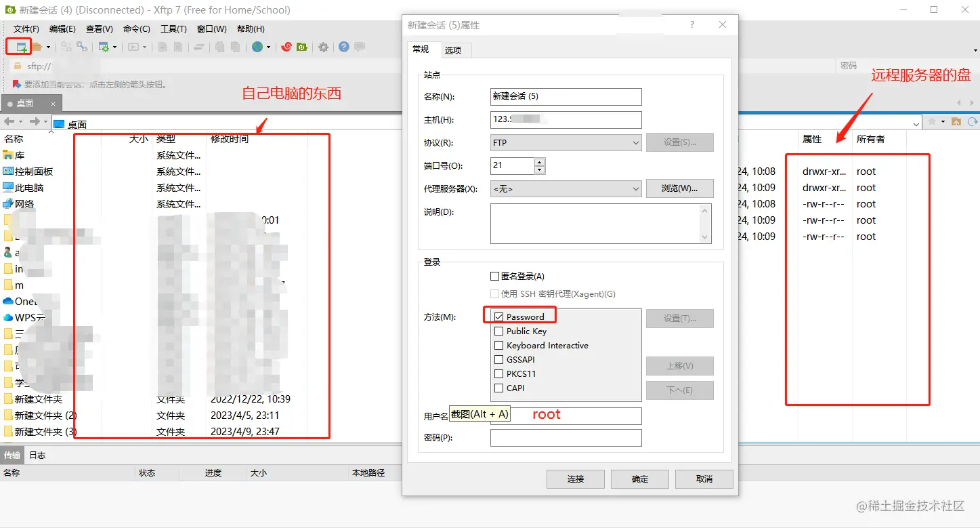The image size is (980, 528).
Task: Click the globe encoding icon
Action: (257, 47)
